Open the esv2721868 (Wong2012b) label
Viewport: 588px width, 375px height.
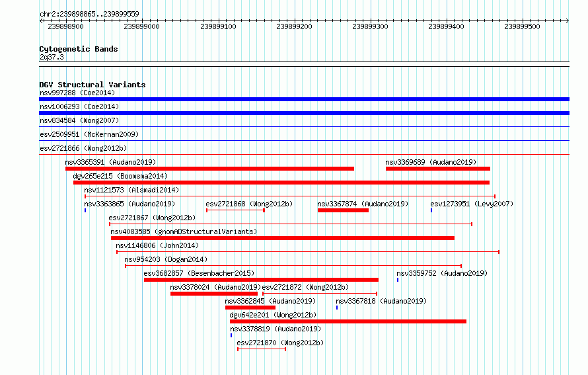(x=249, y=204)
